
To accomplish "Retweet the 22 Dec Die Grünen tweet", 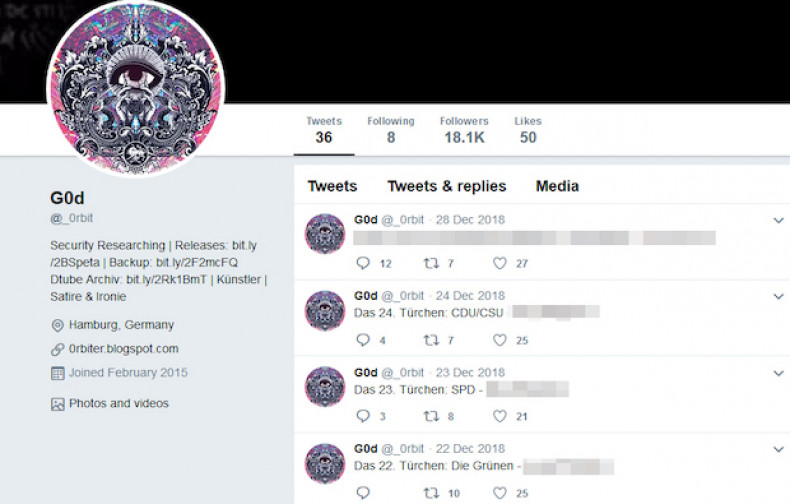I will [x=431, y=493].
